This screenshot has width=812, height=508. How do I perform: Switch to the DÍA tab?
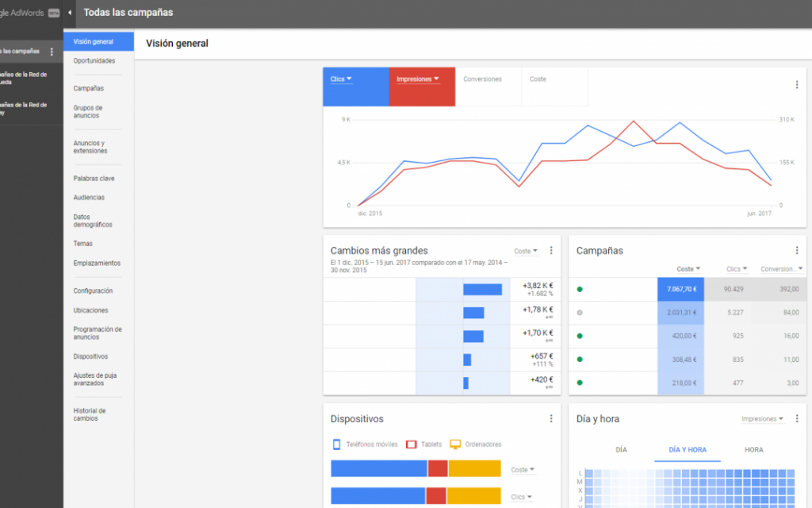coord(621,449)
